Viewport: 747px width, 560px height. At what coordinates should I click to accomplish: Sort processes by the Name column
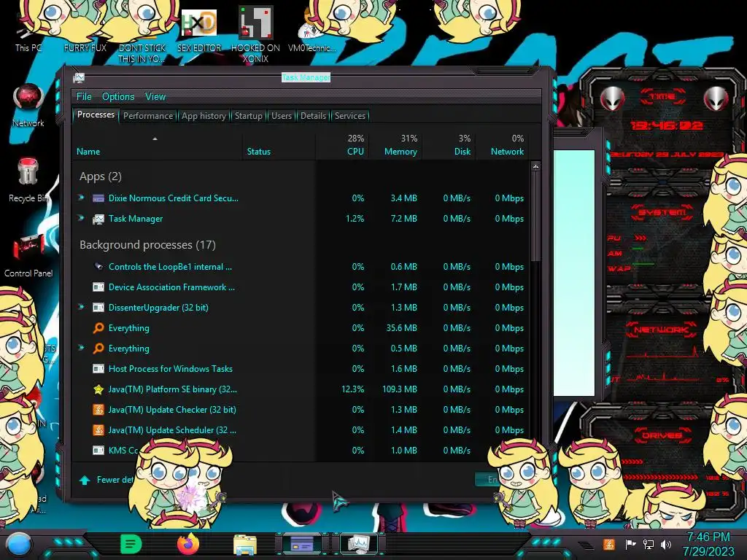click(158, 146)
